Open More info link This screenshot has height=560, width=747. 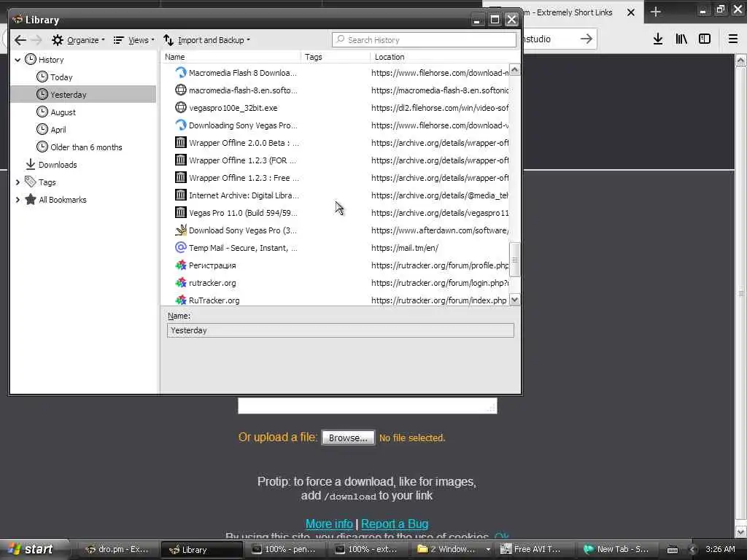329,524
